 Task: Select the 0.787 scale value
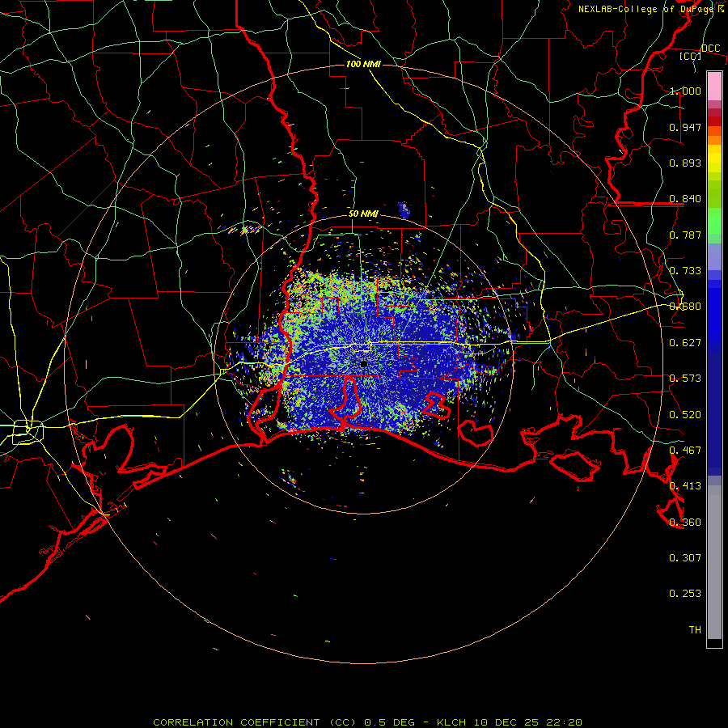click(x=685, y=235)
